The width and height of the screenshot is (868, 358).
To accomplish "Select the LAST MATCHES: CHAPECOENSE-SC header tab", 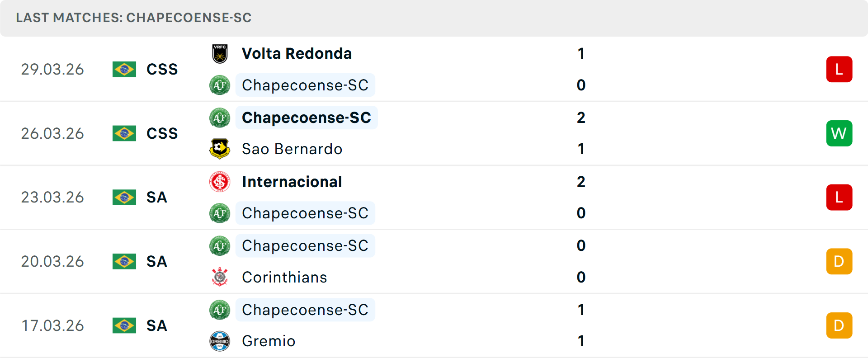I will click(133, 18).
